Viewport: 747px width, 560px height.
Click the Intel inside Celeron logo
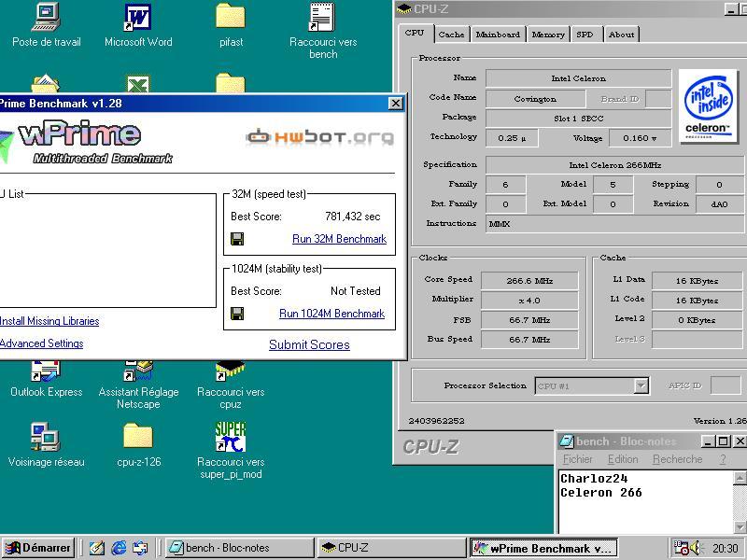click(708, 105)
